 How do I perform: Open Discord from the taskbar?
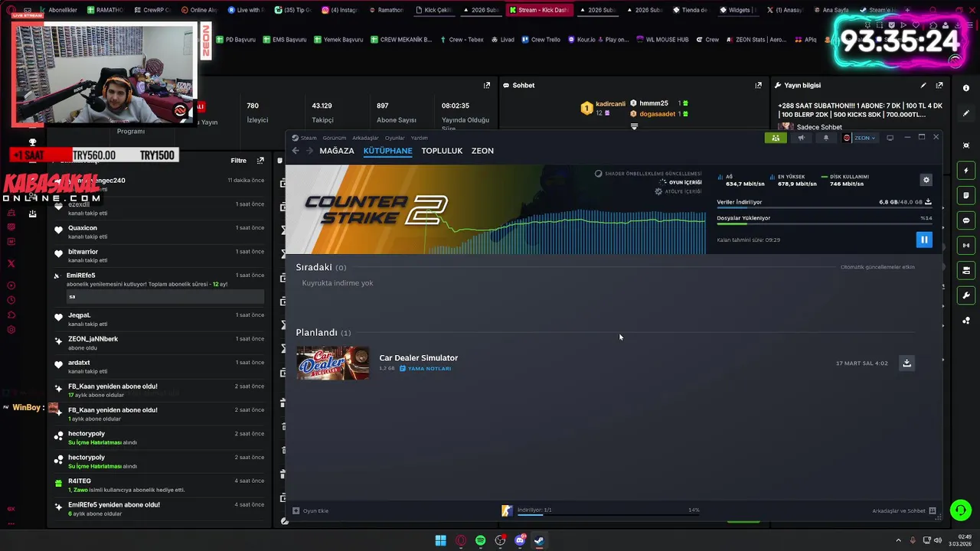[520, 540]
